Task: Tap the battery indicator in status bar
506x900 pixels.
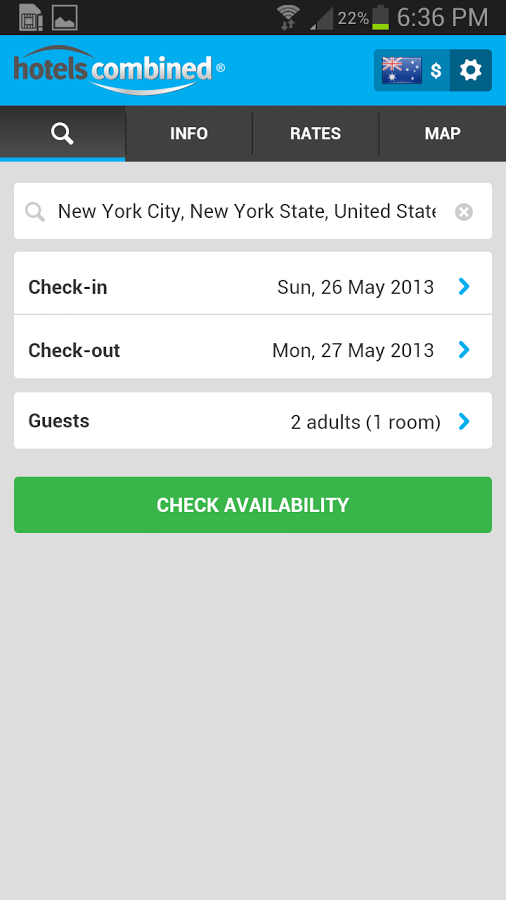Action: (x=380, y=18)
